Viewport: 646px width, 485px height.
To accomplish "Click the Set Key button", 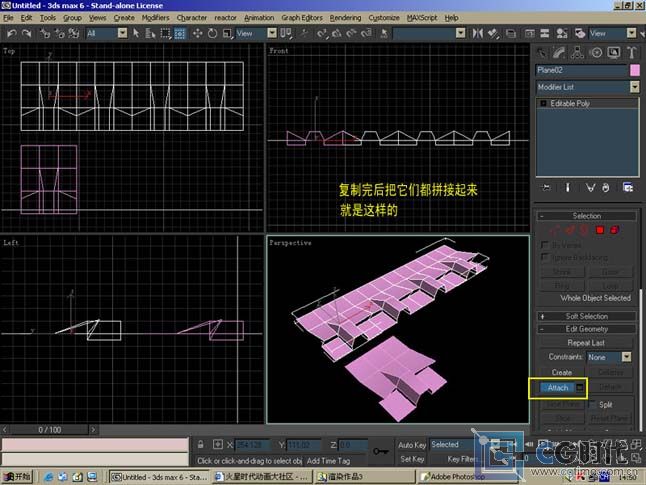I will pos(412,459).
